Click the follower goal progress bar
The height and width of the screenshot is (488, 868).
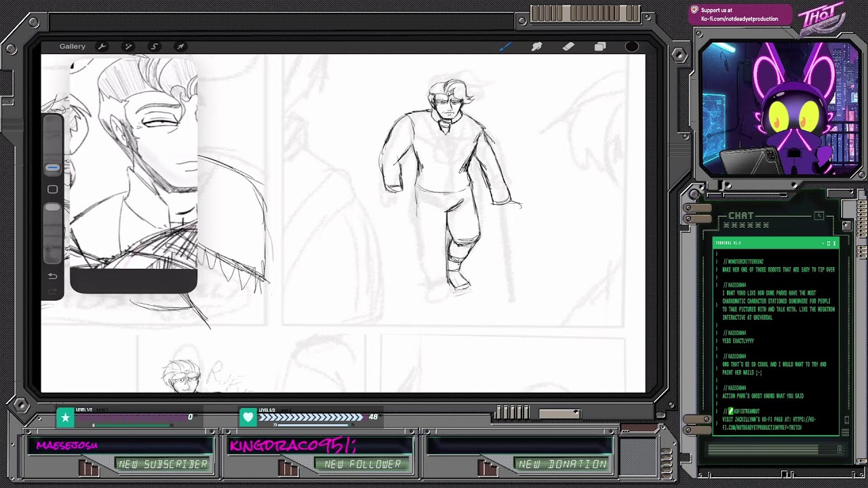[311, 418]
